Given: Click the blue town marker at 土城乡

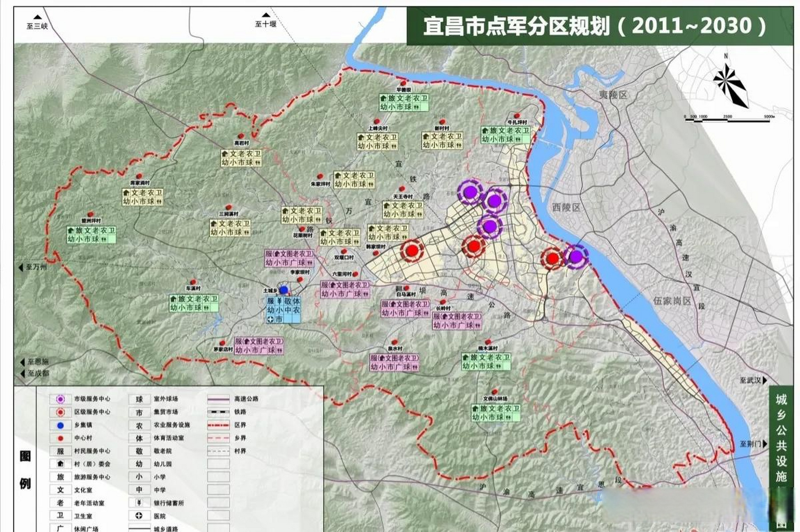Looking at the screenshot, I should 284,290.
